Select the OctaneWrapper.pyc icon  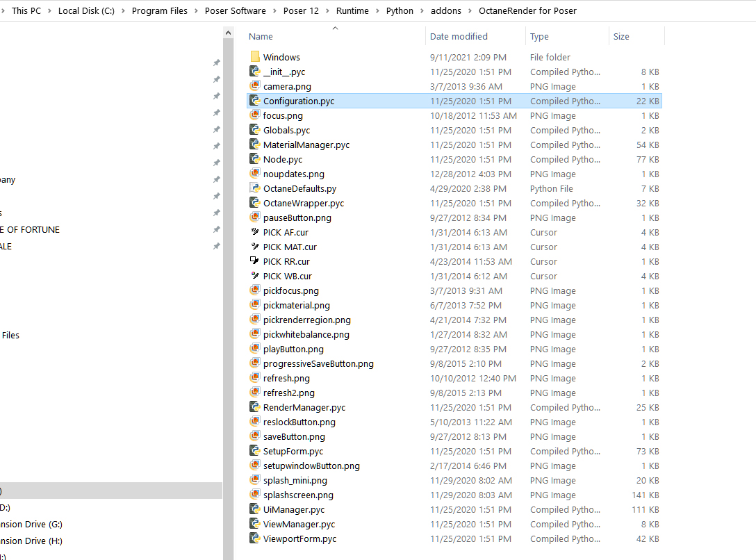click(255, 203)
